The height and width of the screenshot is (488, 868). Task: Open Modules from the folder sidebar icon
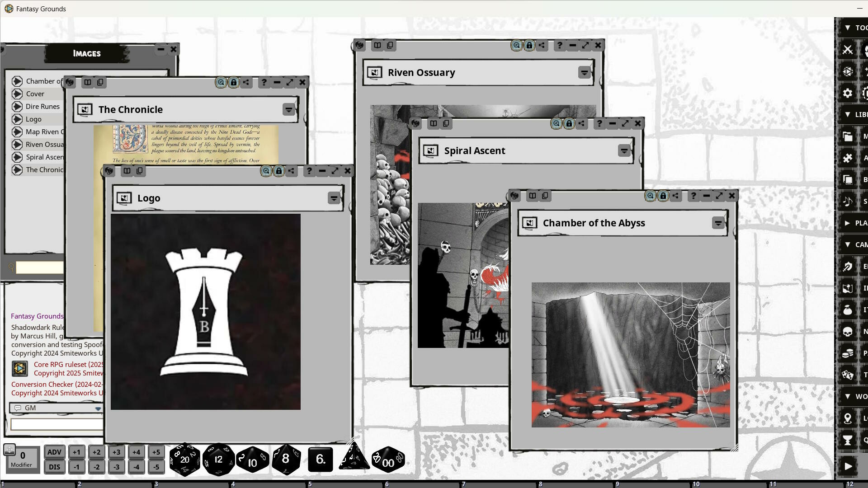point(848,136)
